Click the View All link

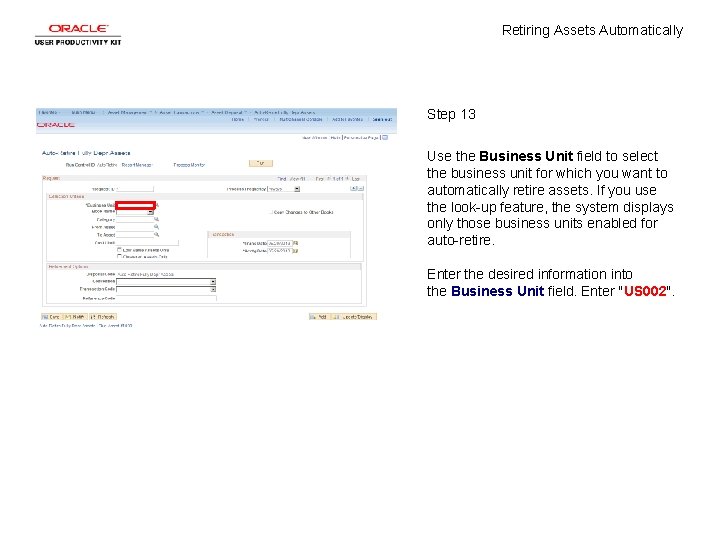pyautogui.click(x=297, y=179)
